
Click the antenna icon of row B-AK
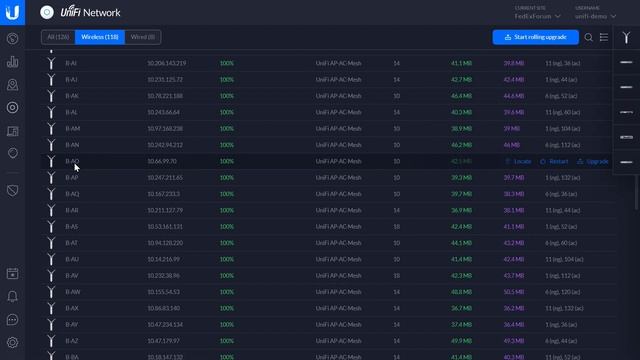(51, 96)
